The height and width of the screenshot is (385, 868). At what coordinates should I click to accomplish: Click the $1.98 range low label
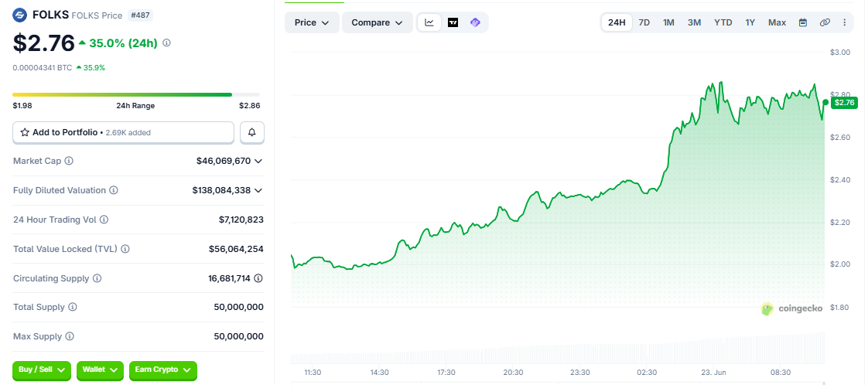click(x=21, y=106)
